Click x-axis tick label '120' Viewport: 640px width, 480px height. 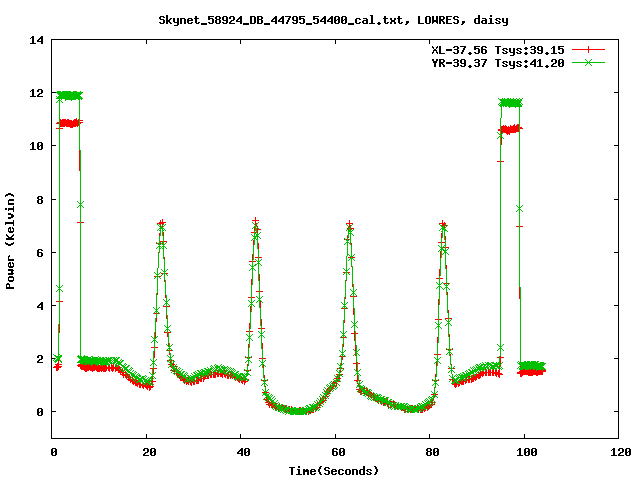pyautogui.click(x=621, y=452)
